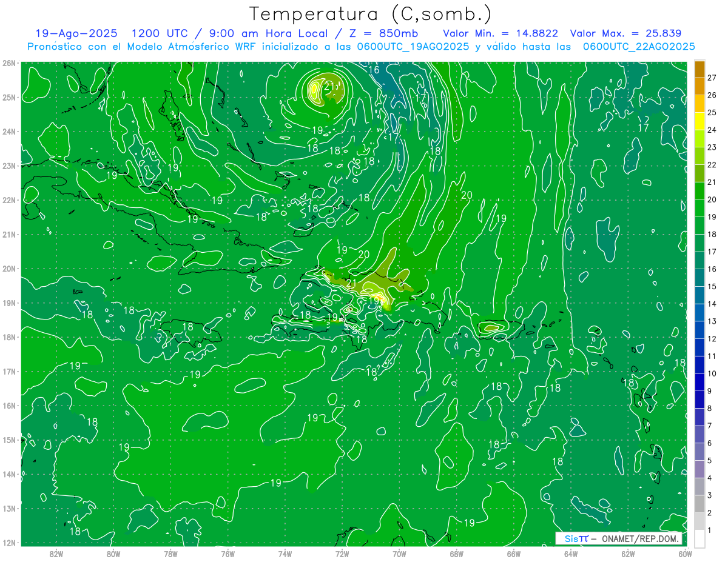Viewport: 728px width, 562px height.
Task: Click latitude axis label "22N"
Action: click(x=8, y=200)
